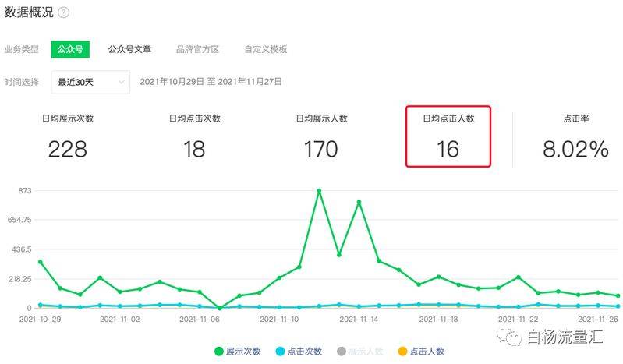Open the 最近30天 time range dropdown

90,83
